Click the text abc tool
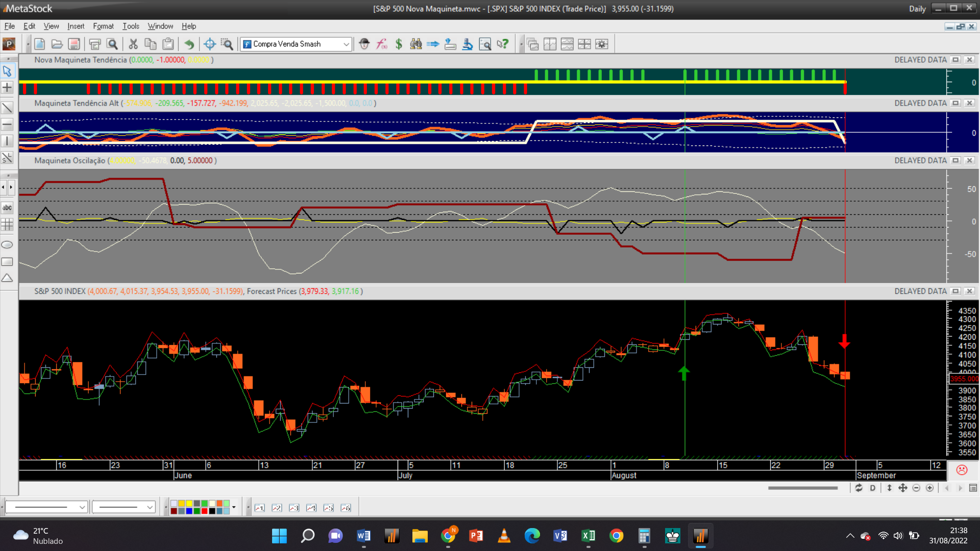The width and height of the screenshot is (980, 551). 7,208
